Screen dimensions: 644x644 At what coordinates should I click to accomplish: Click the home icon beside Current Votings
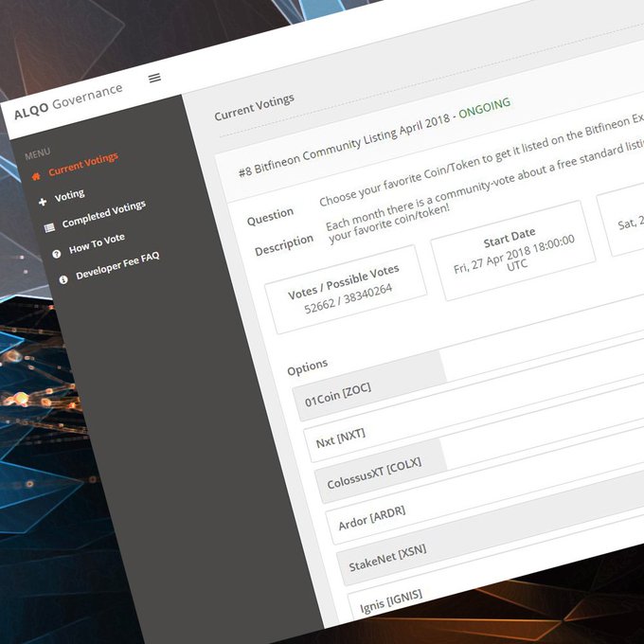click(x=36, y=176)
